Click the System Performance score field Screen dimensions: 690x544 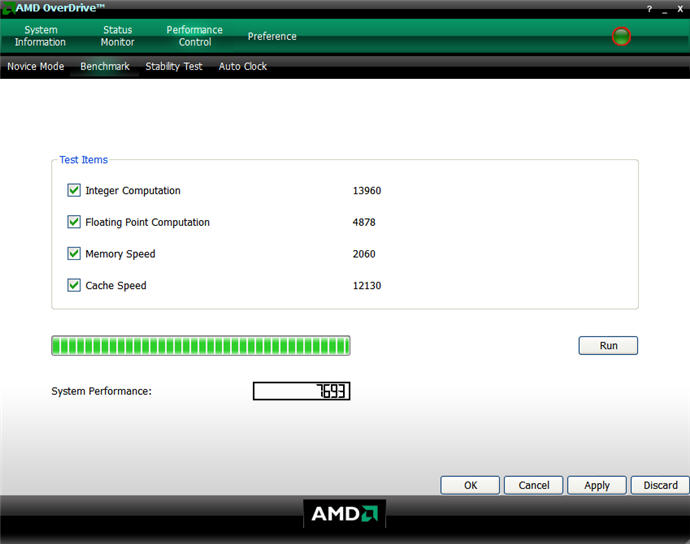(x=301, y=391)
